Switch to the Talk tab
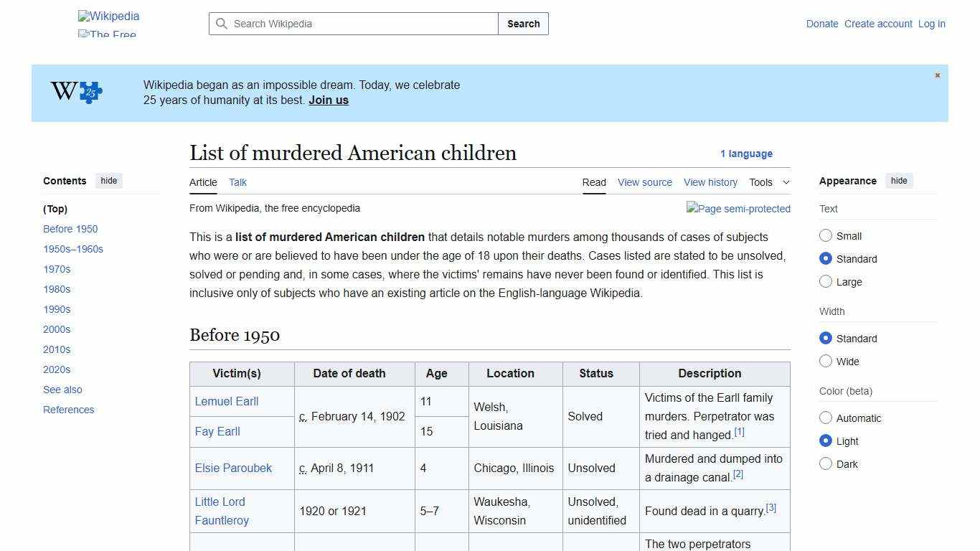This screenshot has height=551, width=980. [237, 182]
